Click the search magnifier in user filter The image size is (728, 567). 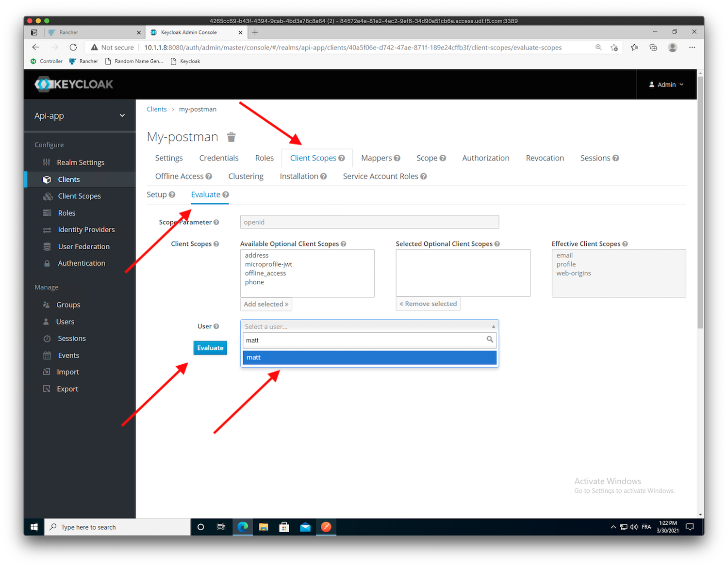click(x=490, y=340)
